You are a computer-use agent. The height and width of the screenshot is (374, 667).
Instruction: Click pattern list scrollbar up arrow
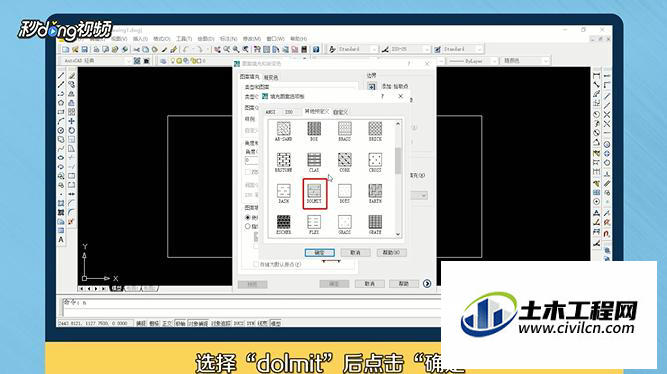398,124
